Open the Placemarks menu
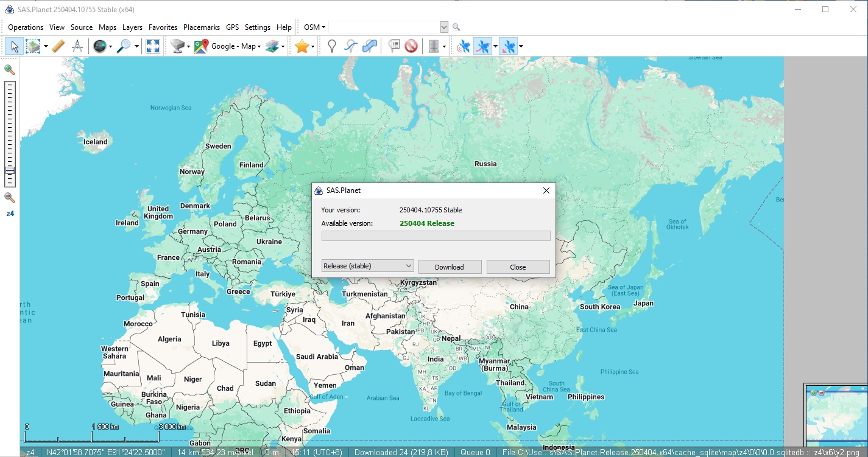 point(202,27)
